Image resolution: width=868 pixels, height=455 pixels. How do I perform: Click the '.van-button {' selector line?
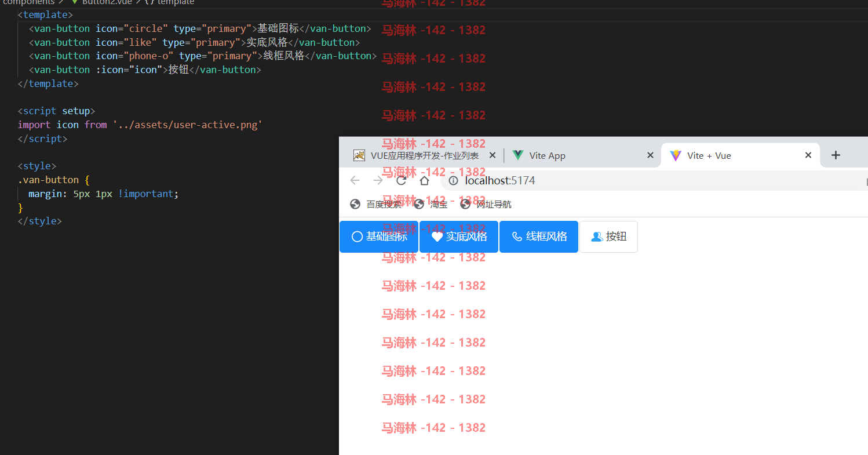(53, 180)
